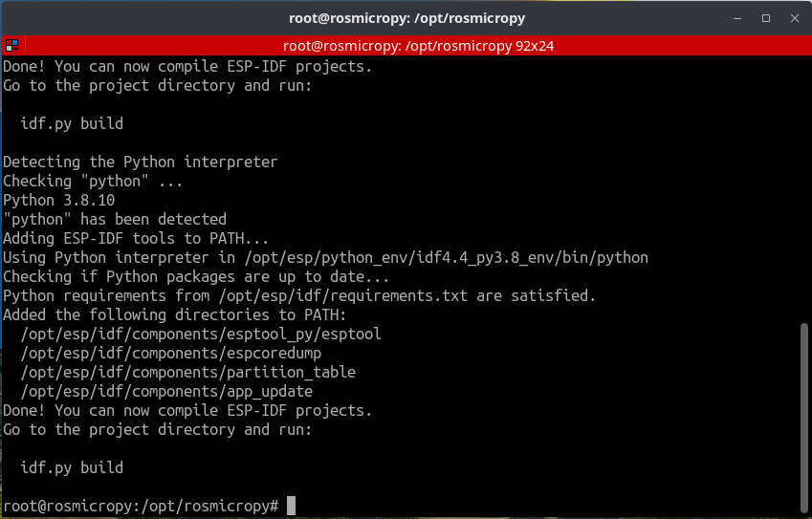Click path /opt/esp/python_env/idf4.4_py3.8_env/bin/python
Viewport: 812px width, 519px height.
447,257
